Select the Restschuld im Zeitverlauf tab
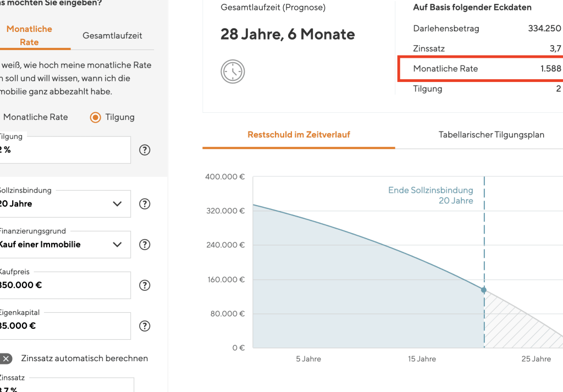 (299, 135)
